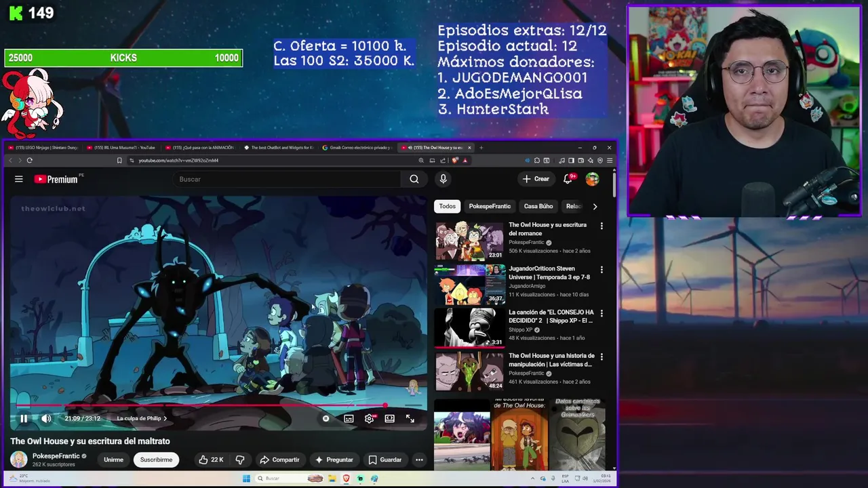Click the Brave Shields lion icon

point(455,161)
